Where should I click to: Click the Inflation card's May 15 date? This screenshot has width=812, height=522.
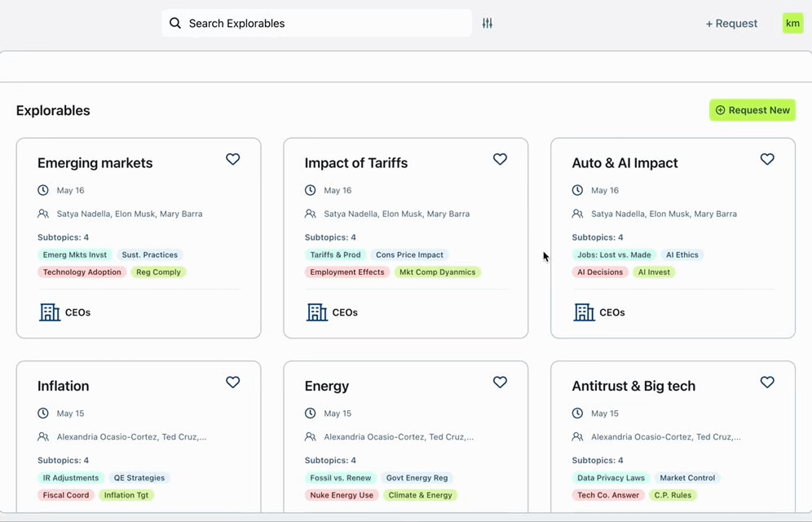[x=70, y=414]
